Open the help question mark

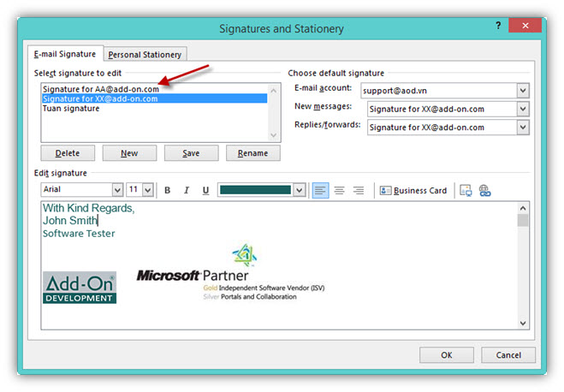[x=498, y=25]
